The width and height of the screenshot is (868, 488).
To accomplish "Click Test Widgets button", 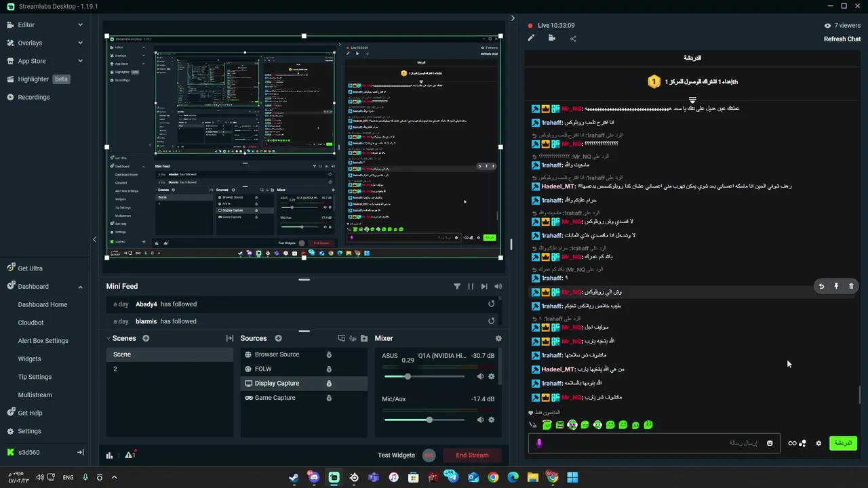I will click(x=396, y=455).
